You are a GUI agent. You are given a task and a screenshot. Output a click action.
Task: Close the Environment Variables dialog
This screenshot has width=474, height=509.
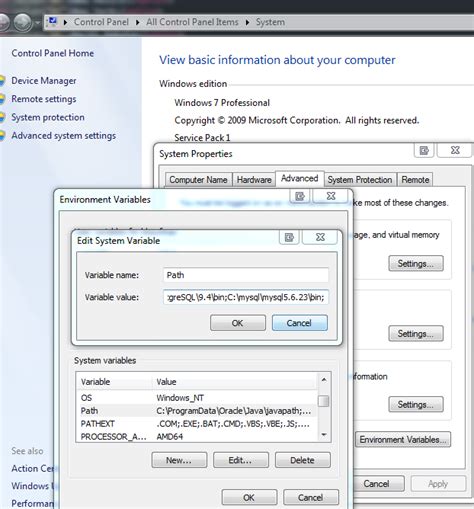[x=331, y=196]
